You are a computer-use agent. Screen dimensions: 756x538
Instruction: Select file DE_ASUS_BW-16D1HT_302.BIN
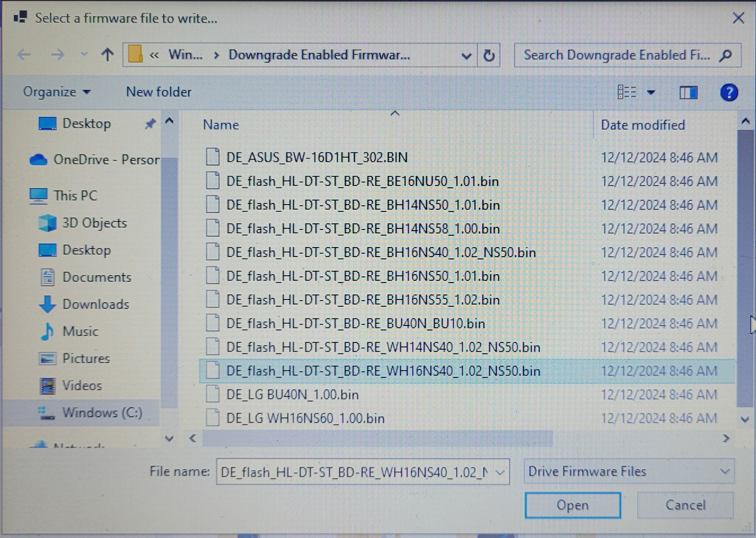click(x=317, y=157)
